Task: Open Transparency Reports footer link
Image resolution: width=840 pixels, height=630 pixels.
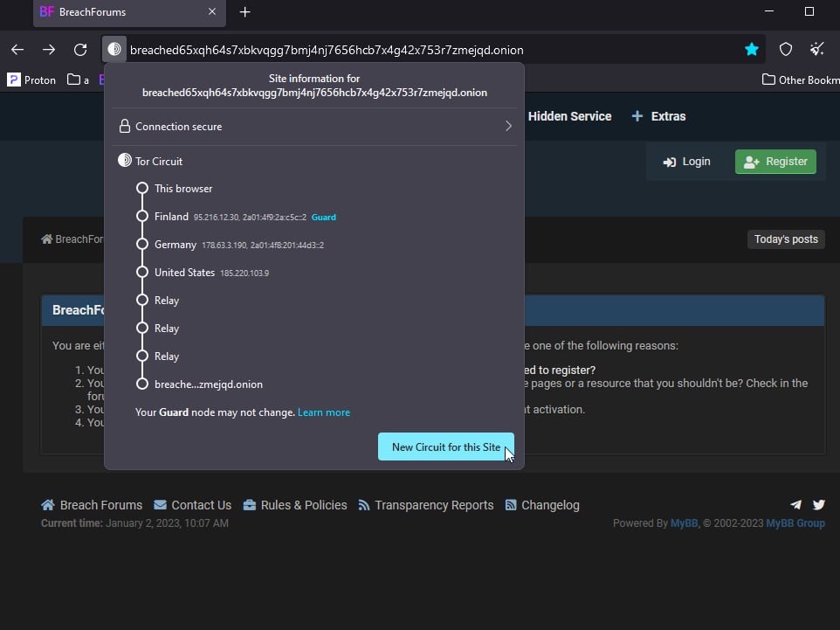Action: 426,505
